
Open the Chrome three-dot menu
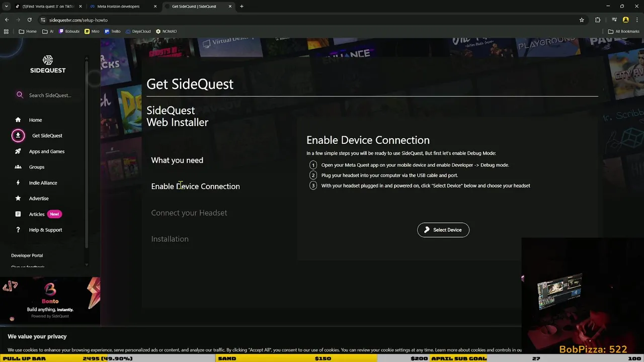point(636,20)
